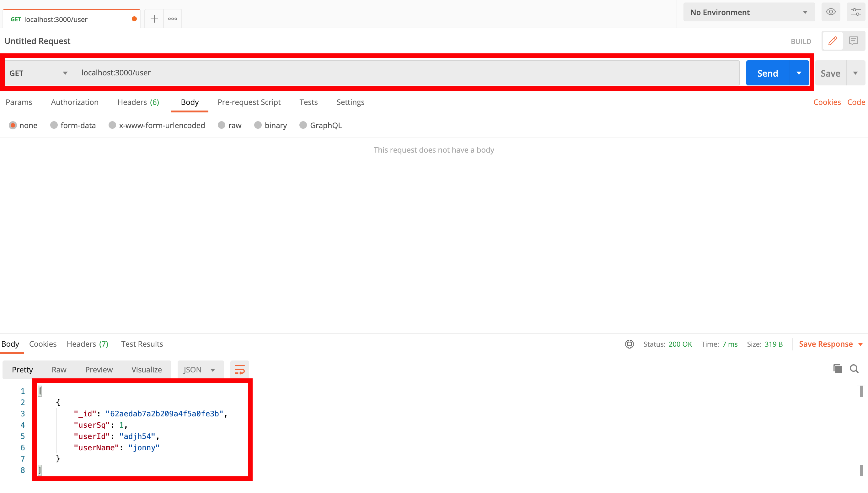868x493 pixels.
Task: Choose the GraphQL body option
Action: point(303,125)
